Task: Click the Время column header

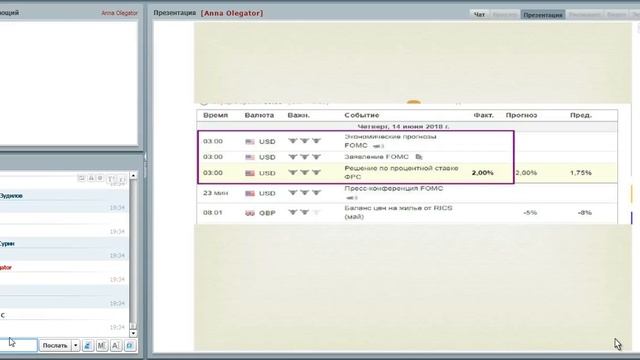Action: pos(215,115)
